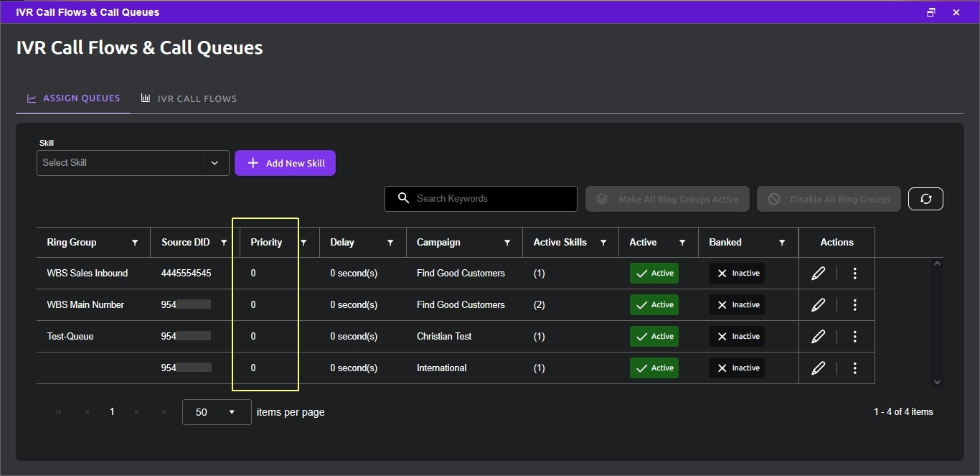Toggle Banked status for WBS Main Number
The image size is (980, 476).
pos(737,305)
